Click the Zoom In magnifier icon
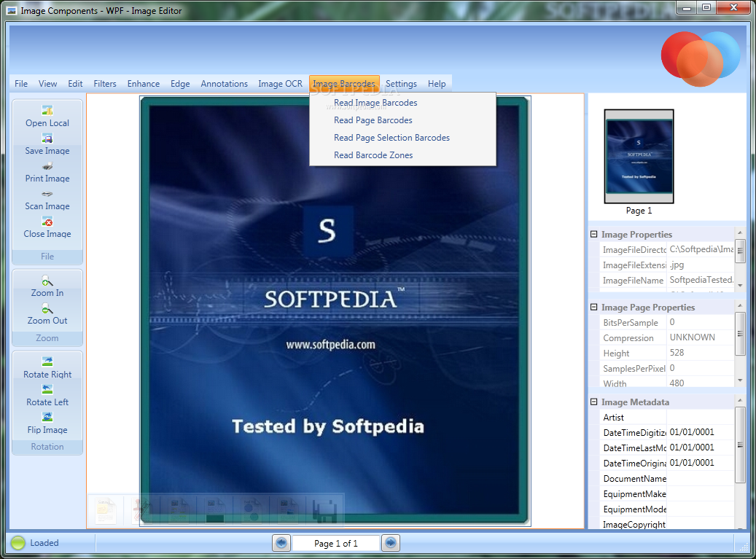The height and width of the screenshot is (559, 756). point(47,281)
